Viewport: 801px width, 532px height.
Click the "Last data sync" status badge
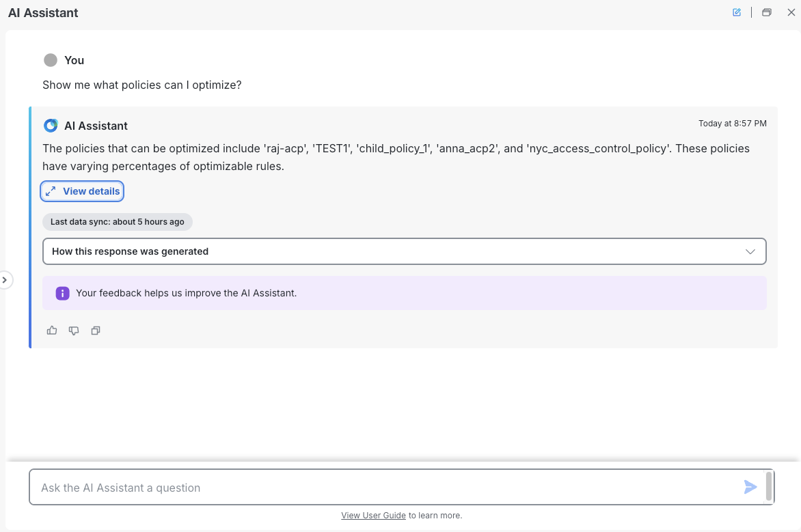[118, 222]
